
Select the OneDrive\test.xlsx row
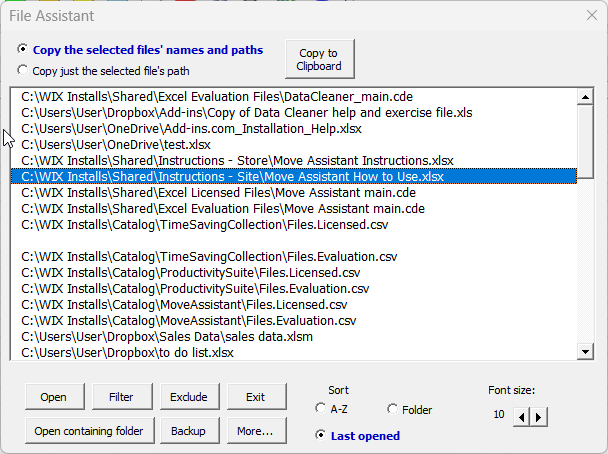[294, 145]
